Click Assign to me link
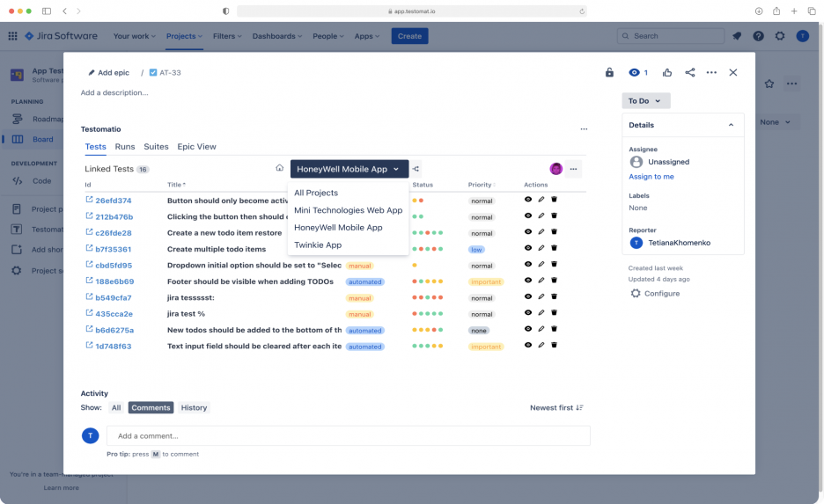This screenshot has width=824, height=504. tap(651, 177)
